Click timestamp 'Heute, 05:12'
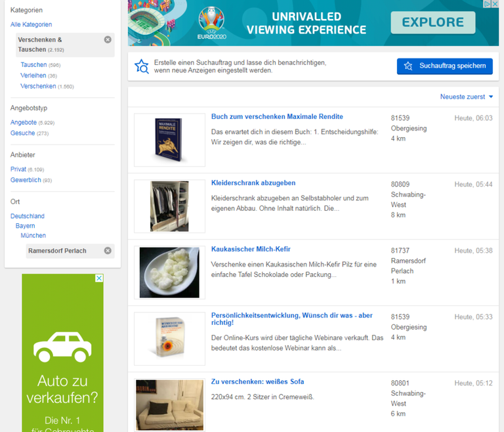 tap(473, 383)
